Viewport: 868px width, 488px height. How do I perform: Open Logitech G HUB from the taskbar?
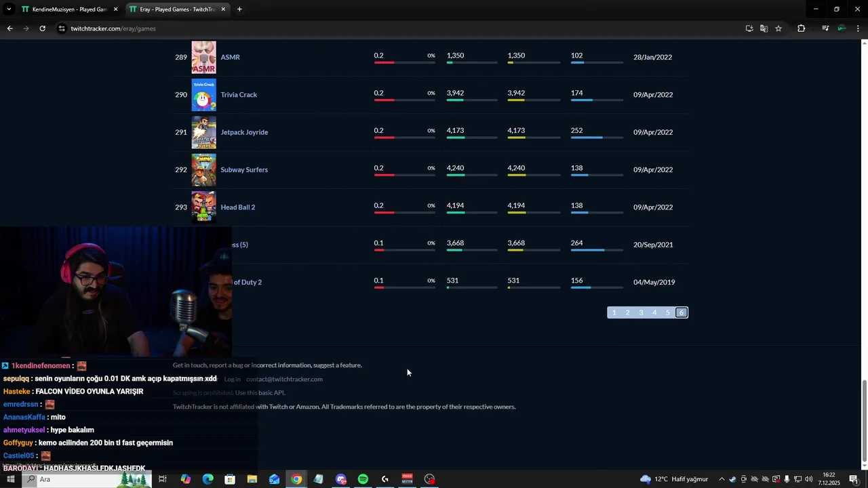(385, 479)
